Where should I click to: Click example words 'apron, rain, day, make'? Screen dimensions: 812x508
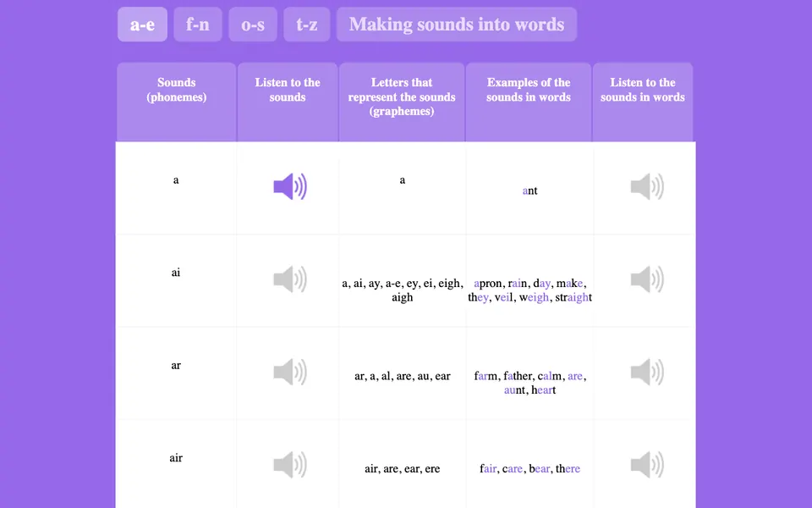529,290
